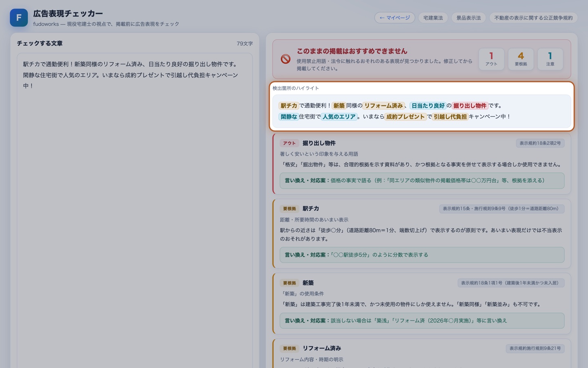The width and height of the screenshot is (588, 368).
Task: Click the blue F app logo
Action: click(19, 18)
